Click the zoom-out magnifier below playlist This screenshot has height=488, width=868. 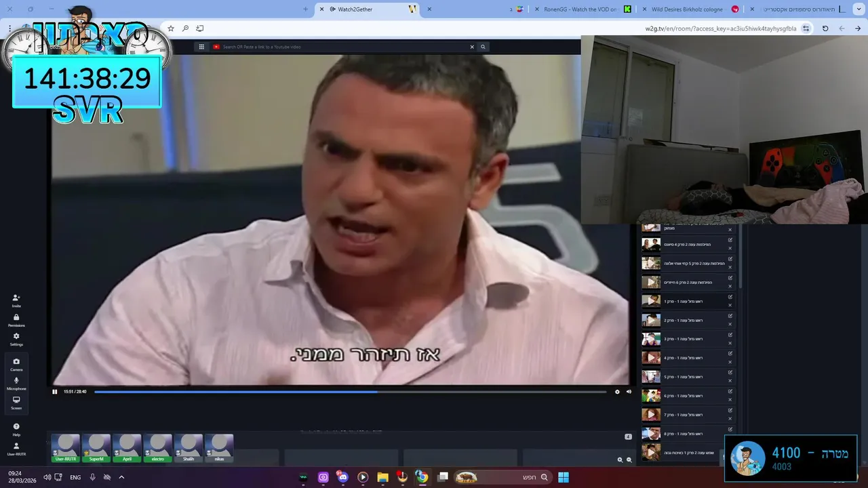[629, 460]
